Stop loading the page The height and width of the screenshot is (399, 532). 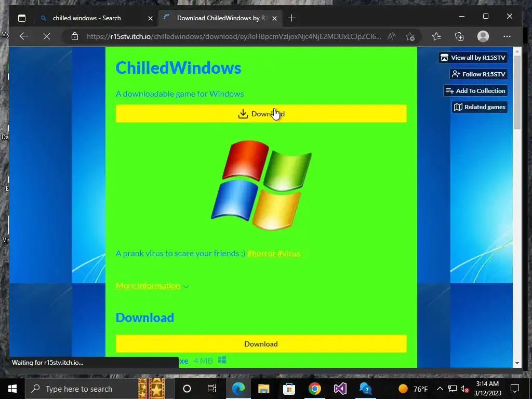pos(47,36)
